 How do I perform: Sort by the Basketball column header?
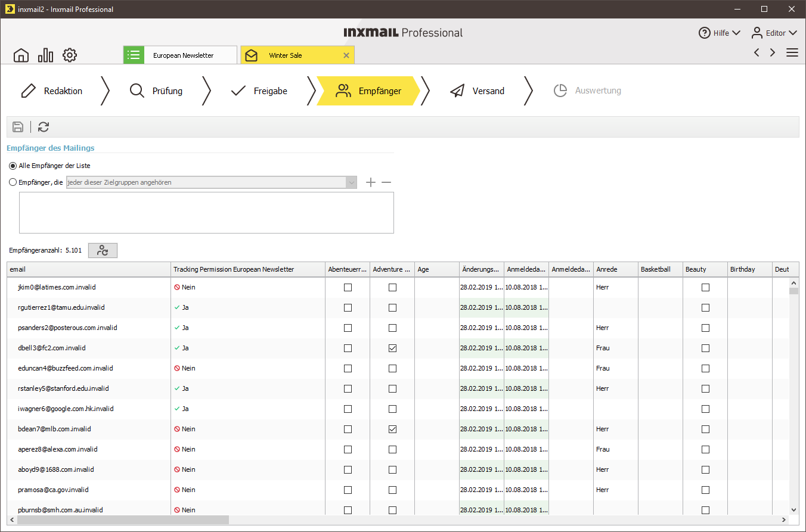tap(661, 269)
